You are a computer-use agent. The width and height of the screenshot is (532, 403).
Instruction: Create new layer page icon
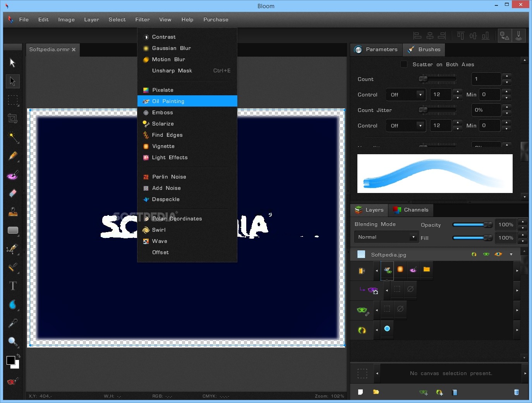pyautogui.click(x=360, y=392)
